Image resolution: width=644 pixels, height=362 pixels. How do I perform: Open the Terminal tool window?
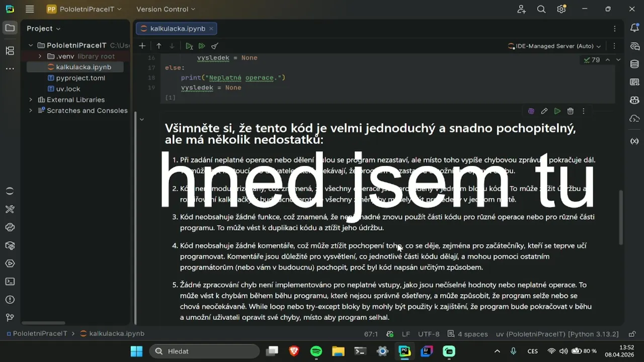(10, 282)
